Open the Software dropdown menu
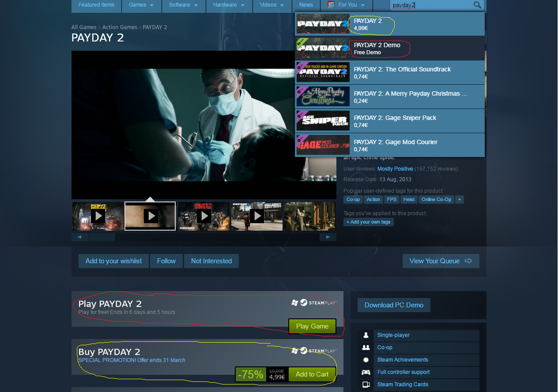Viewport: 558px width, 392px height. (183, 5)
